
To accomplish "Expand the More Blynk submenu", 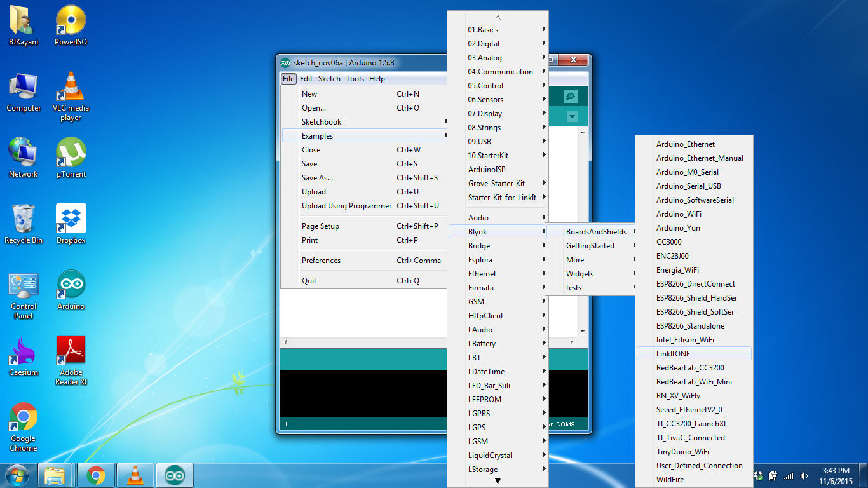I will pyautogui.click(x=591, y=260).
